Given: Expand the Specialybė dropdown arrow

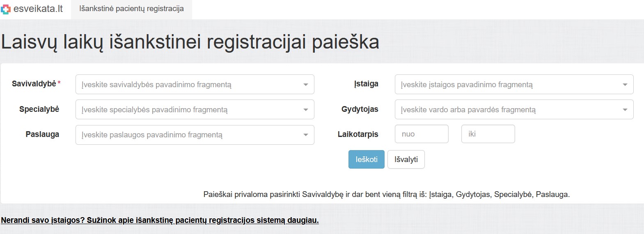Looking at the screenshot, I should [x=305, y=110].
